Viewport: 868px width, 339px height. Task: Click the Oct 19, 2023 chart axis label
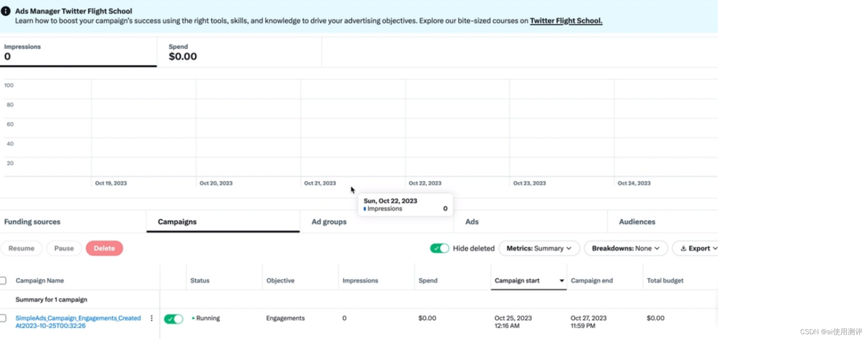click(x=111, y=183)
